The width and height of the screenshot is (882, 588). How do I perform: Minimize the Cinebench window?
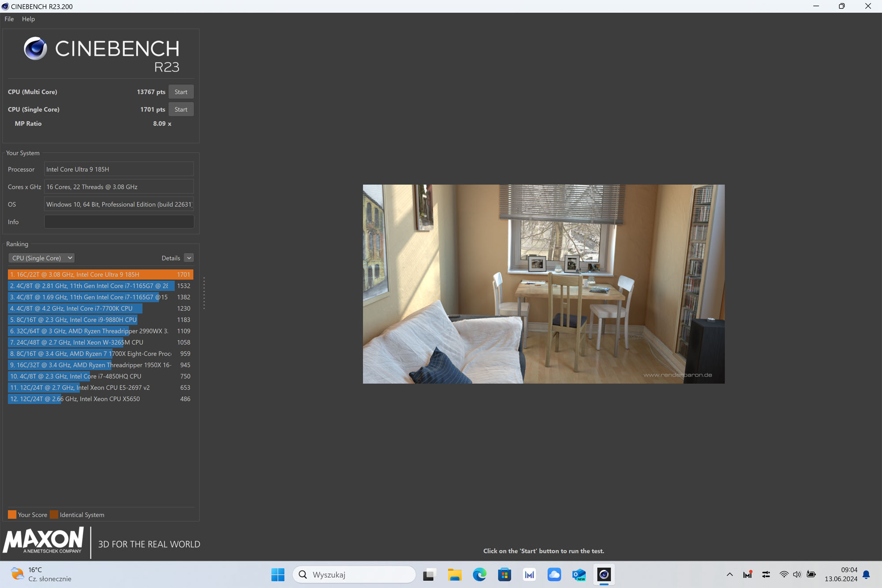point(816,6)
